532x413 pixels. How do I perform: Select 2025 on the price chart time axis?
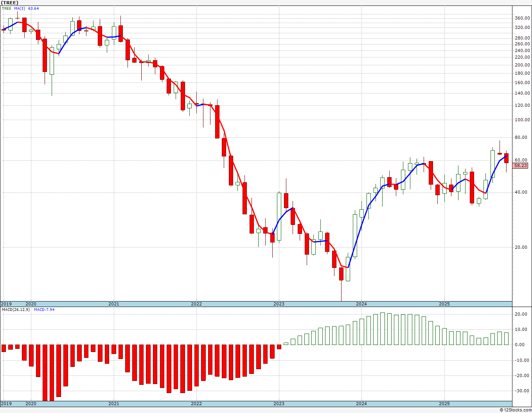pos(444,304)
